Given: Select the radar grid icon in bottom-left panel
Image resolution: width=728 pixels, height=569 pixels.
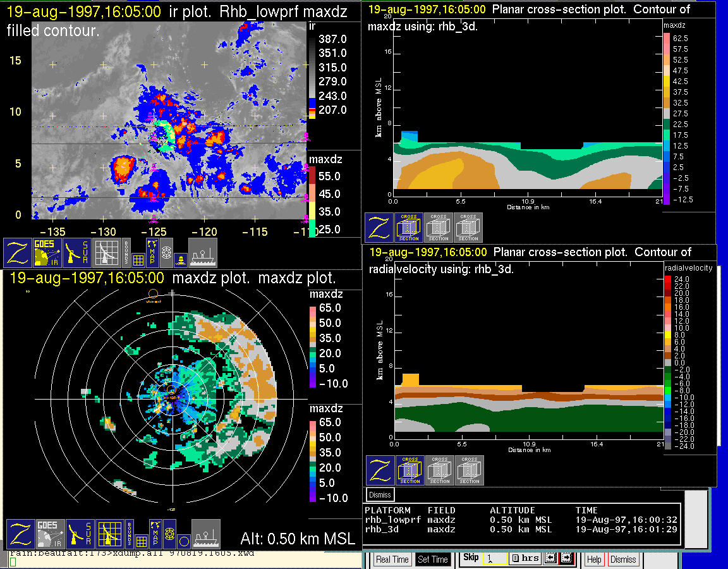Looking at the screenshot, I should (x=109, y=534).
